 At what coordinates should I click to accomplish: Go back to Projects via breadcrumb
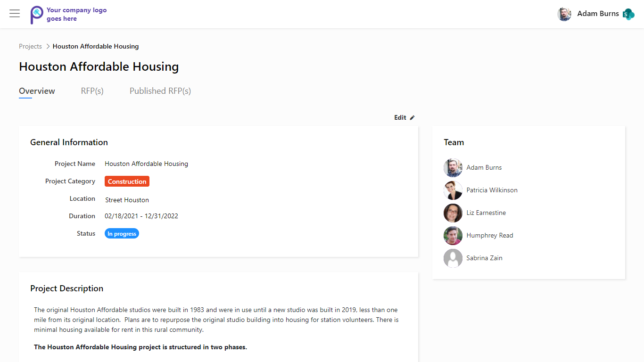[30, 46]
